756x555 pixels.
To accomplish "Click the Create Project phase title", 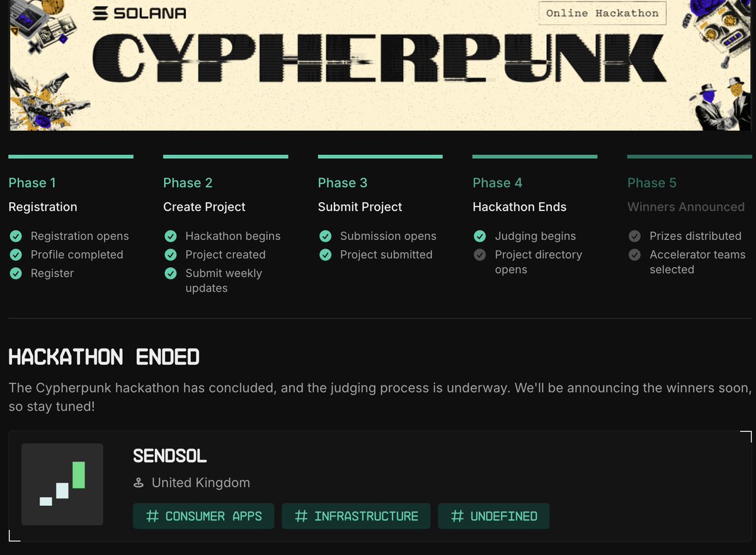I will 205,207.
